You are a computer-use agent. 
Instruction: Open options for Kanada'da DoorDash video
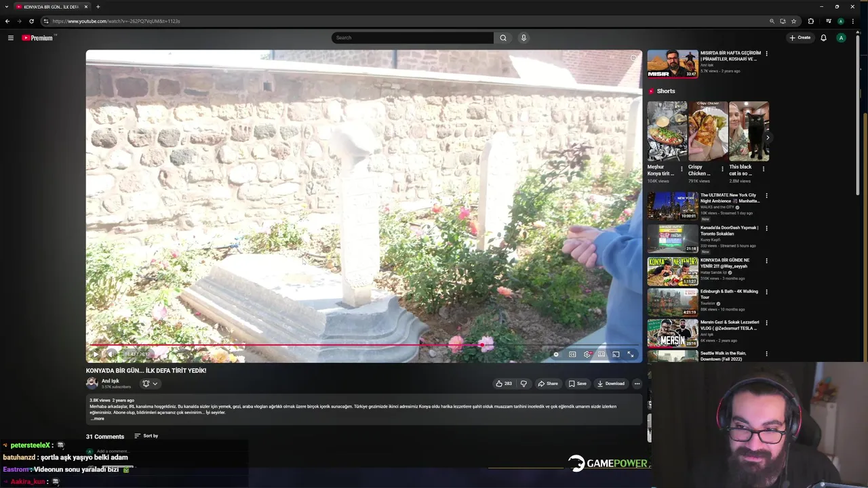(766, 228)
